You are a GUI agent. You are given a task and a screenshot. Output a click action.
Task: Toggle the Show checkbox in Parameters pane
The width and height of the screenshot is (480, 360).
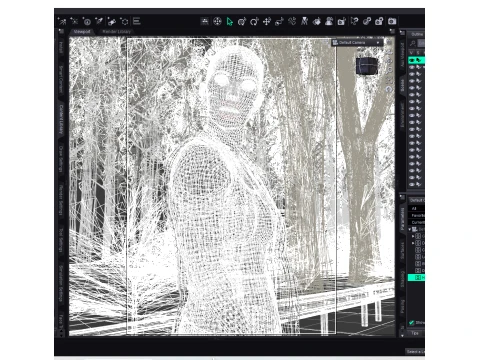point(412,322)
